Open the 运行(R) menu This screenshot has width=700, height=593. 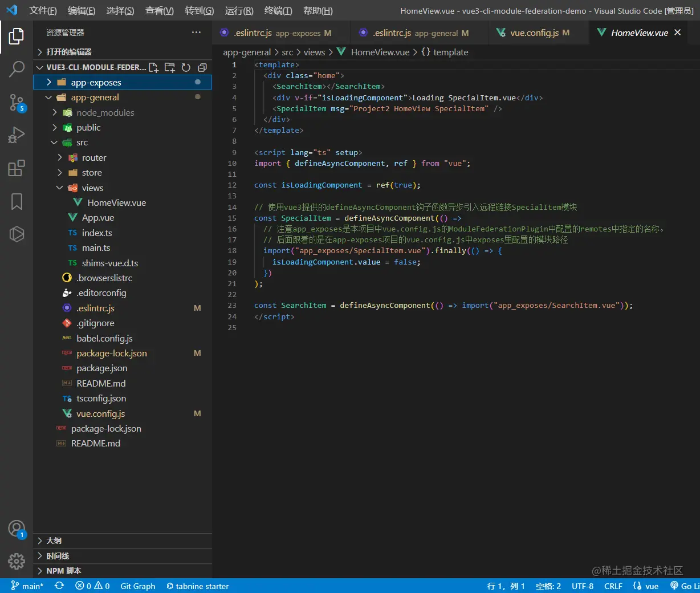pyautogui.click(x=239, y=11)
